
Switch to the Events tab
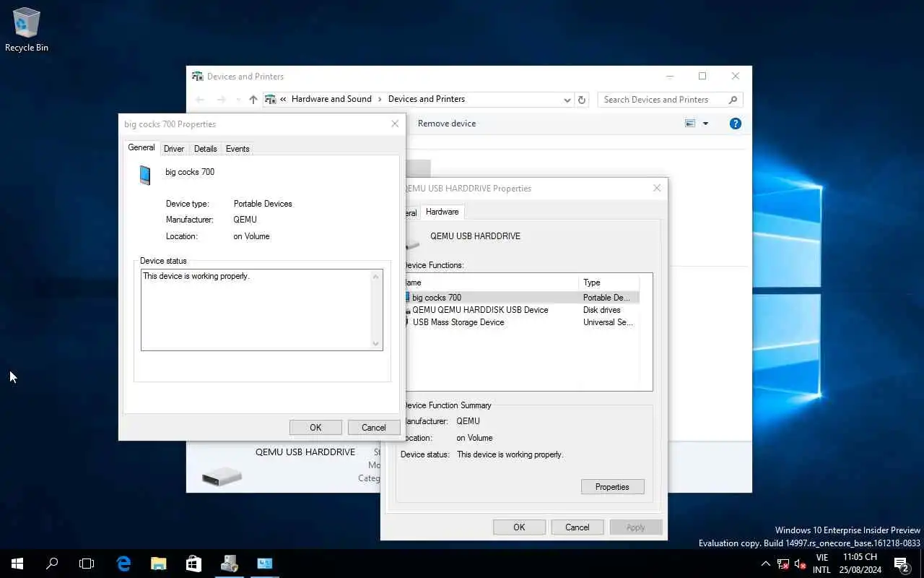(x=237, y=148)
